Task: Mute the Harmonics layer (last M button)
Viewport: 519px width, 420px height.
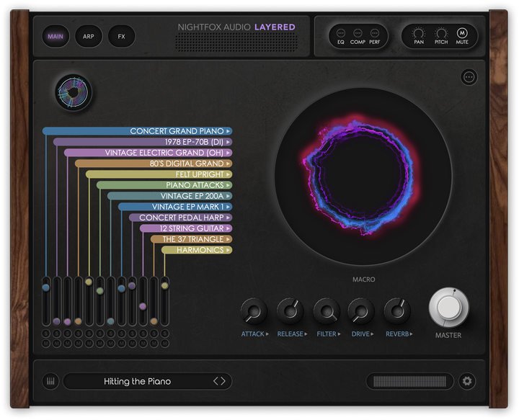Action: tap(164, 343)
